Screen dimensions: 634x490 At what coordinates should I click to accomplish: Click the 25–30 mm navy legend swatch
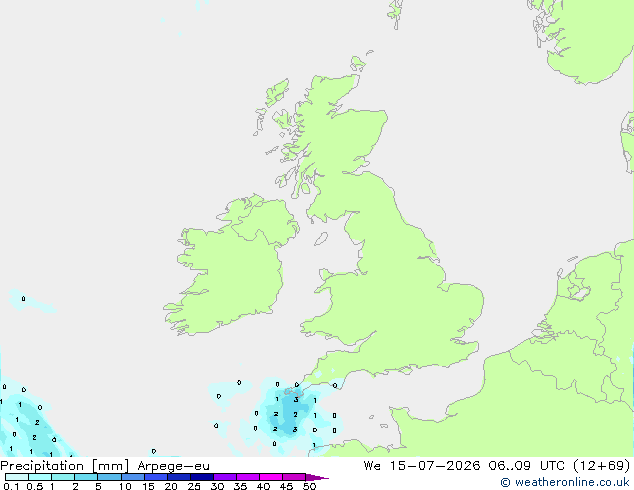click(x=201, y=477)
